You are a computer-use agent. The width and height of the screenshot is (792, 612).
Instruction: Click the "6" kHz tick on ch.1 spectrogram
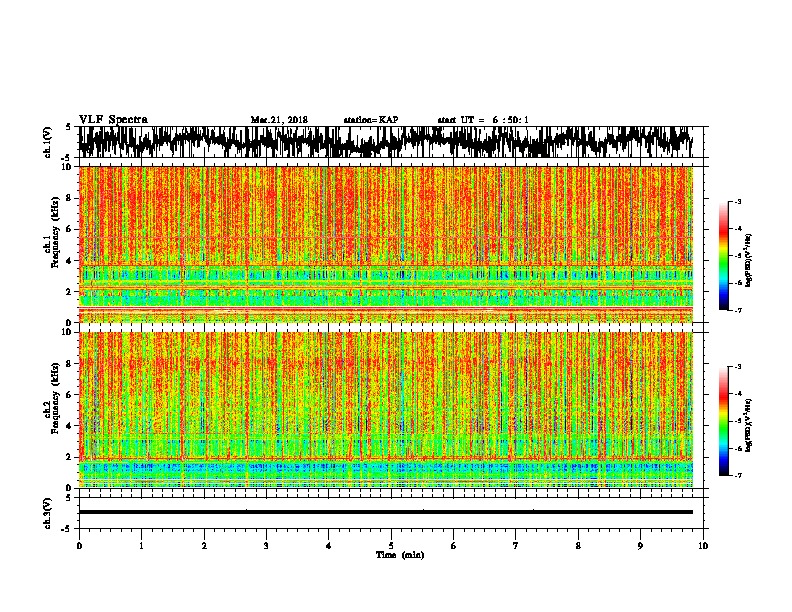click(70, 230)
